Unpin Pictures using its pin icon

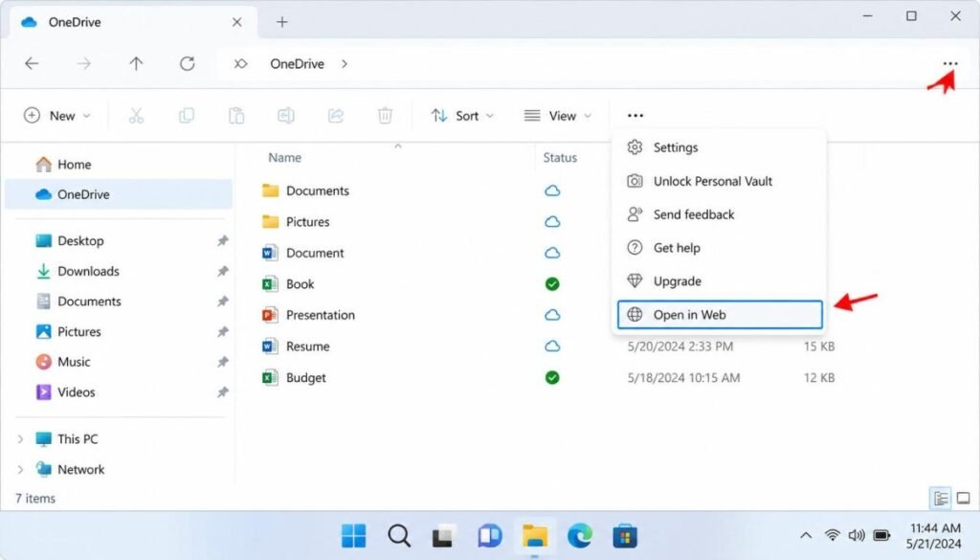[x=222, y=332]
